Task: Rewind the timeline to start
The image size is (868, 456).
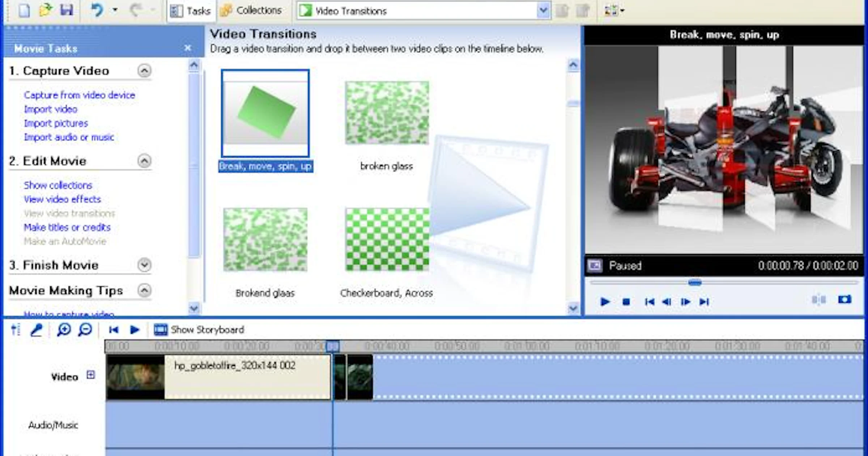Action: tap(114, 330)
